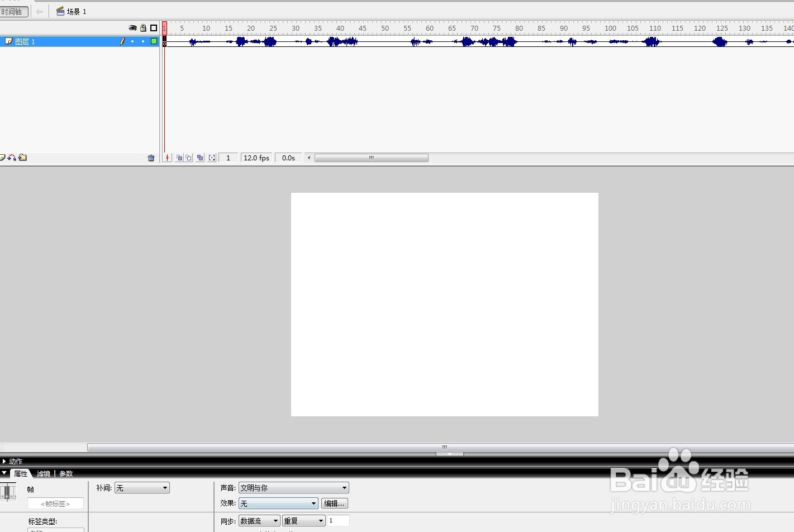Enable onion skin outlines button
The height and width of the screenshot is (532, 794).
coord(189,158)
